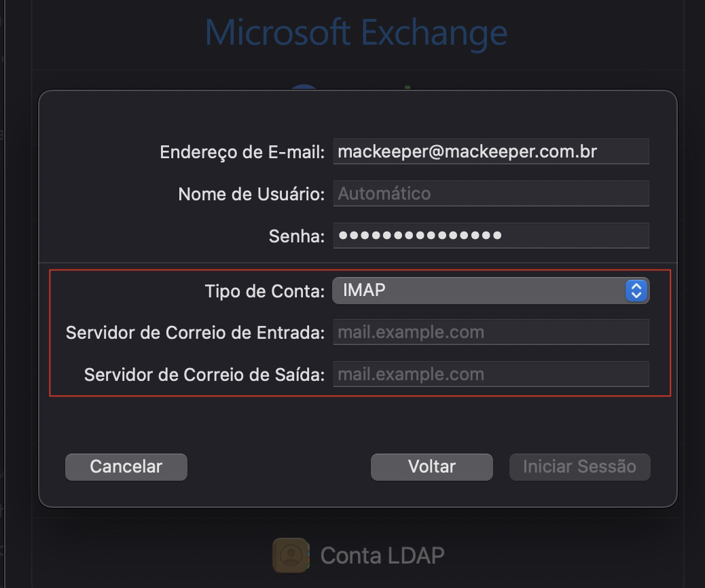Click the Iniciar Sessão button
This screenshot has width=705, height=588.
tap(579, 466)
